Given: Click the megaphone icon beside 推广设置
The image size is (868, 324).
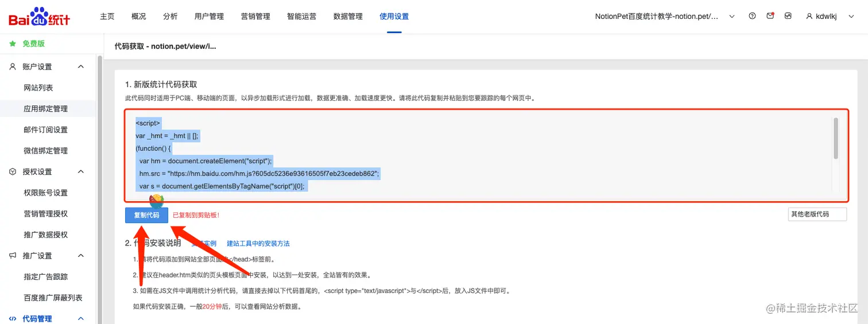Looking at the screenshot, I should [13, 255].
